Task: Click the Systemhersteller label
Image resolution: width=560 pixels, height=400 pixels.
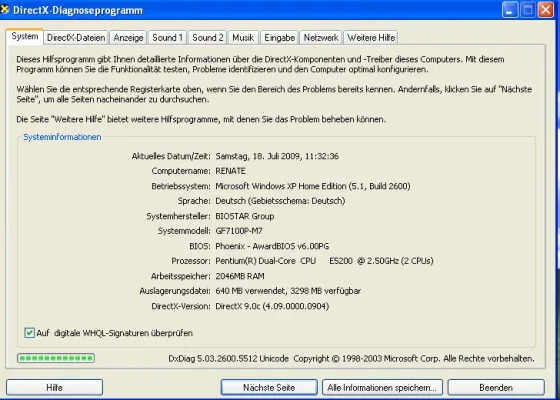Action: (x=179, y=216)
